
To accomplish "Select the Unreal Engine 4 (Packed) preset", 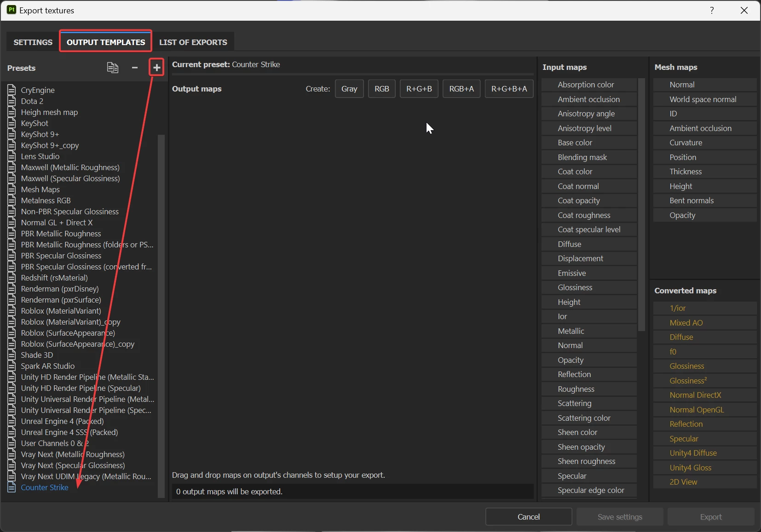I will (62, 421).
